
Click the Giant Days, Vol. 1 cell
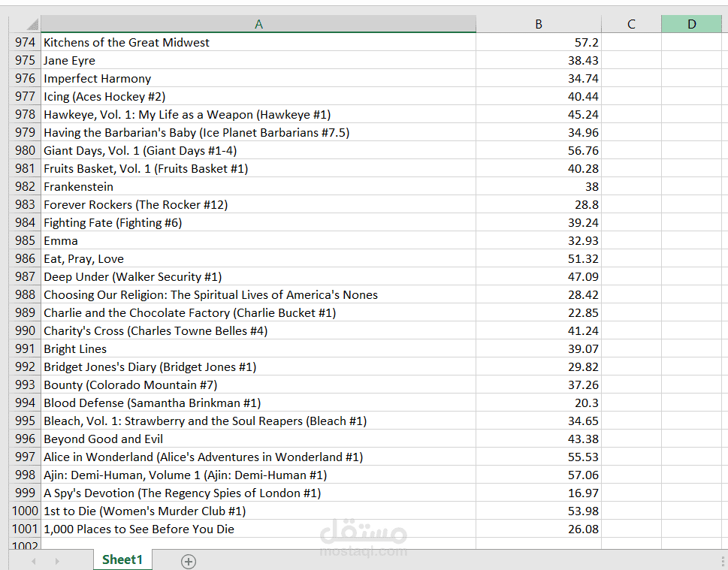tap(258, 150)
